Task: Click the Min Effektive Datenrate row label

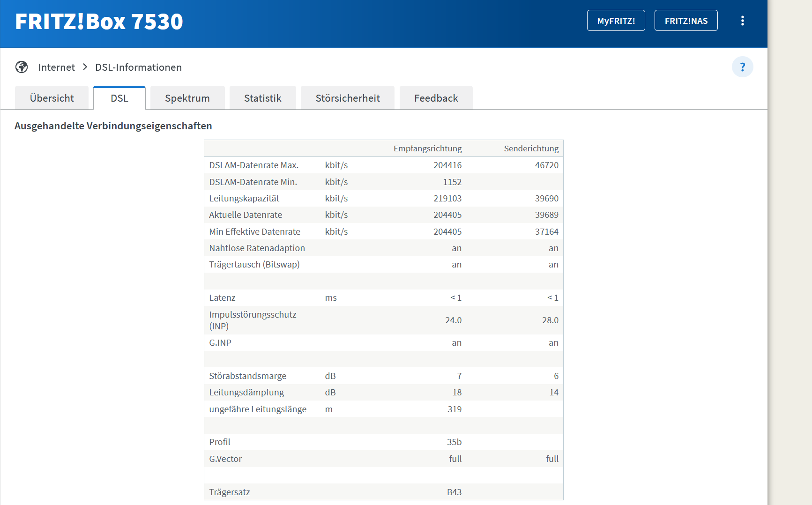Action: coord(254,231)
